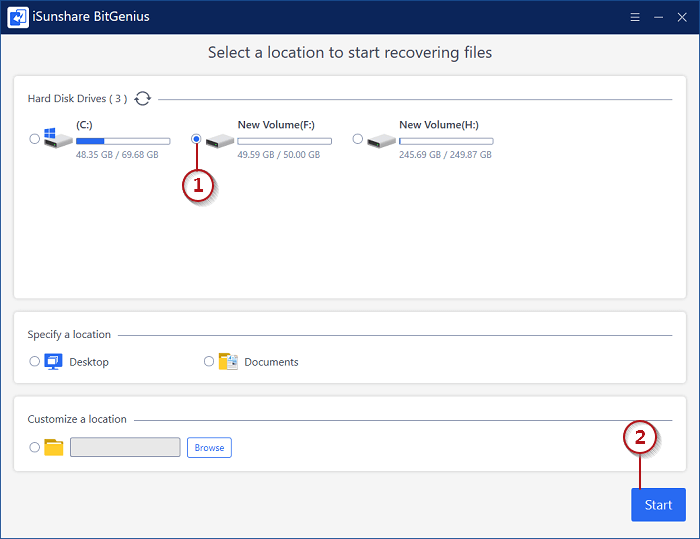700x539 pixels.
Task: Click the New Volume(H:) drive icon
Action: click(381, 141)
